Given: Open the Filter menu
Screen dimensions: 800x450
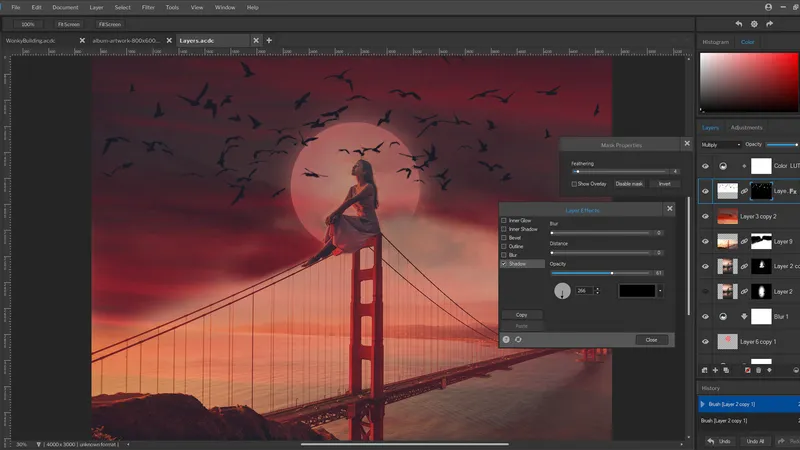Looking at the screenshot, I should pyautogui.click(x=148, y=7).
